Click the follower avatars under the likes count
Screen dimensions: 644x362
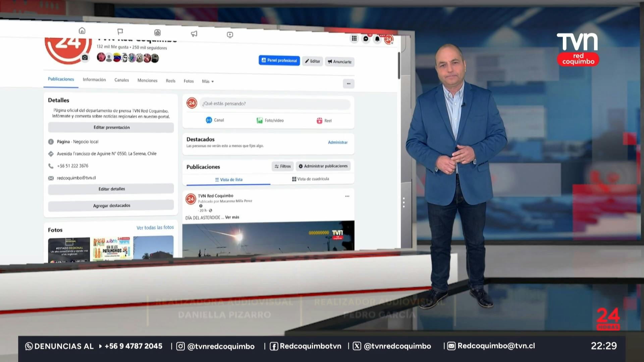click(x=128, y=58)
